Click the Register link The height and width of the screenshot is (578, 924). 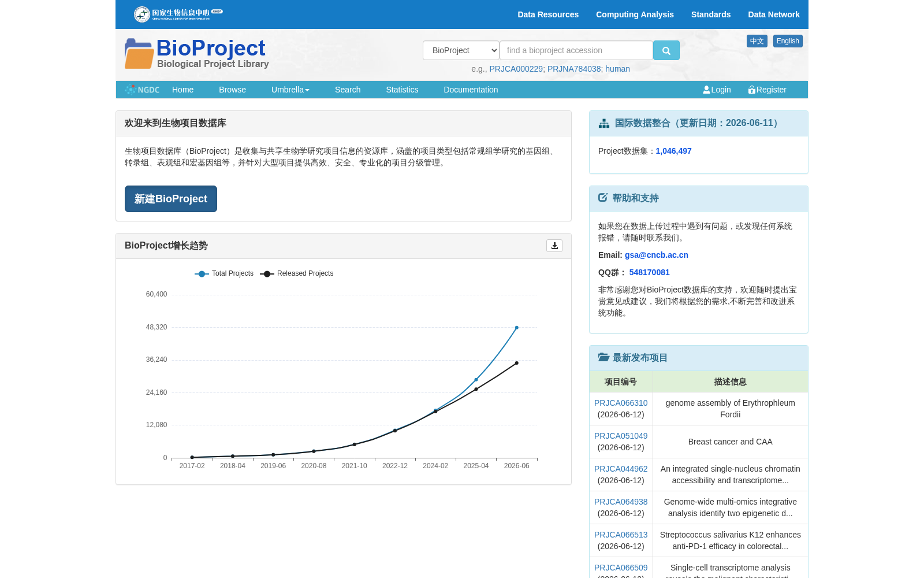tap(767, 90)
